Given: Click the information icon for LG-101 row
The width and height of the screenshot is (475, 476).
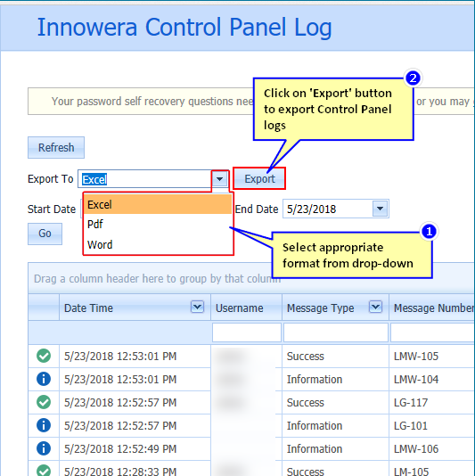Looking at the screenshot, I should pos(44,425).
